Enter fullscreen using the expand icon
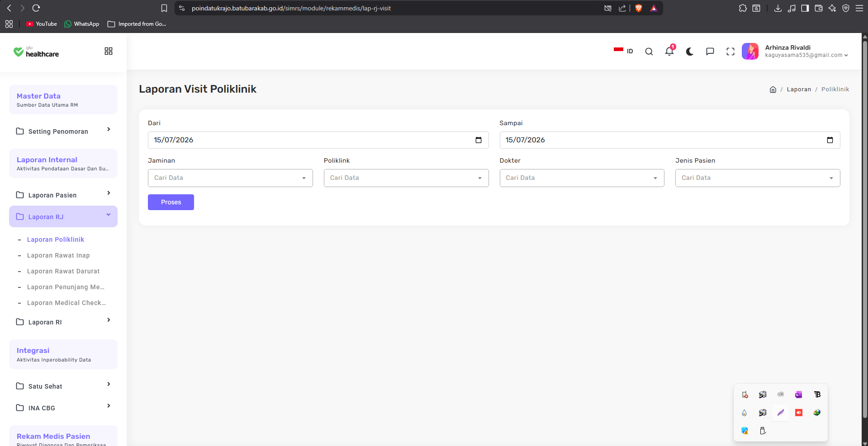This screenshot has height=446, width=868. pyautogui.click(x=730, y=52)
